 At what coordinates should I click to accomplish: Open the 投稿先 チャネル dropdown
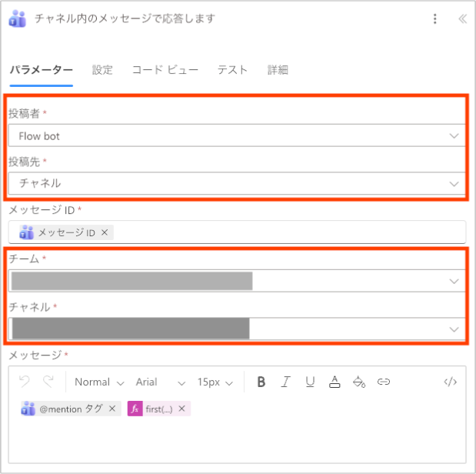coord(237,183)
